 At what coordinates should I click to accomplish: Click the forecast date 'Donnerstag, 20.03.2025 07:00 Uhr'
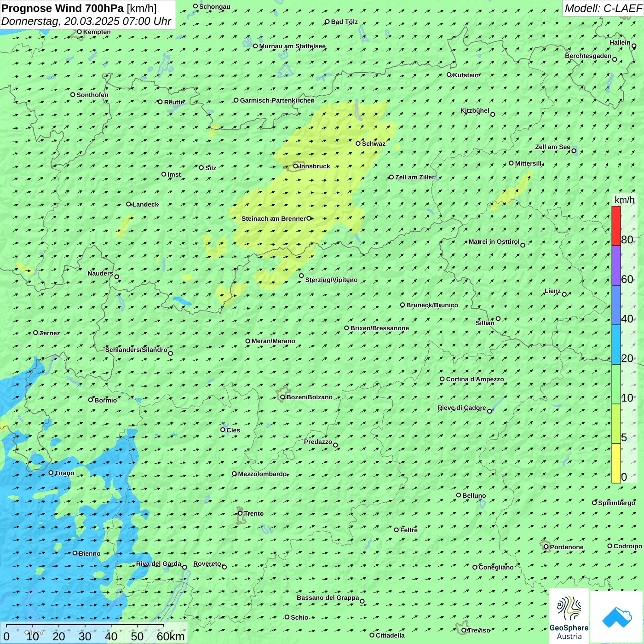86,21
